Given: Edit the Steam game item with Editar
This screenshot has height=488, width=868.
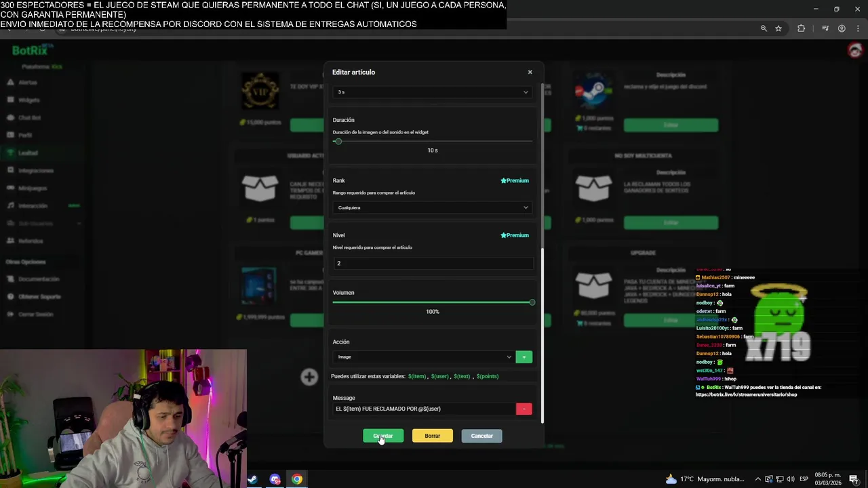Looking at the screenshot, I should coord(671,125).
